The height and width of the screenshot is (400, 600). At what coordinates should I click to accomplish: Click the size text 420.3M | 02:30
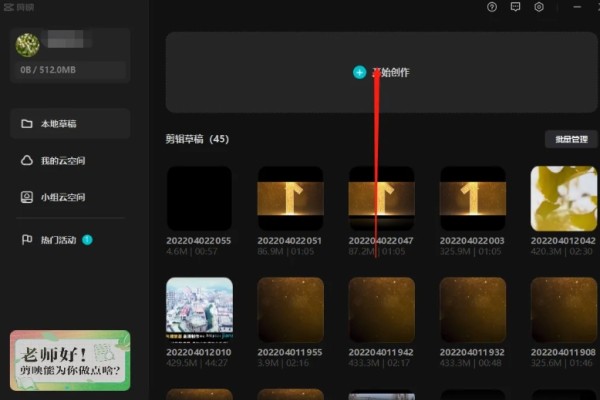[561, 251]
